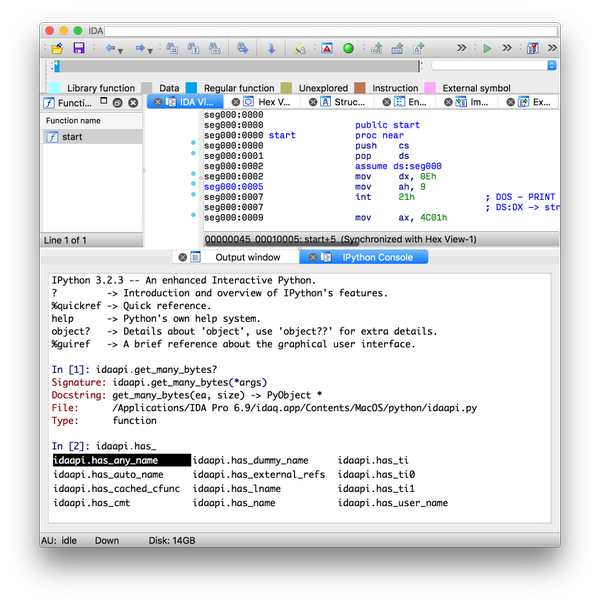
Task: Click the Unexplored olive legend swatch
Action: click(x=286, y=88)
